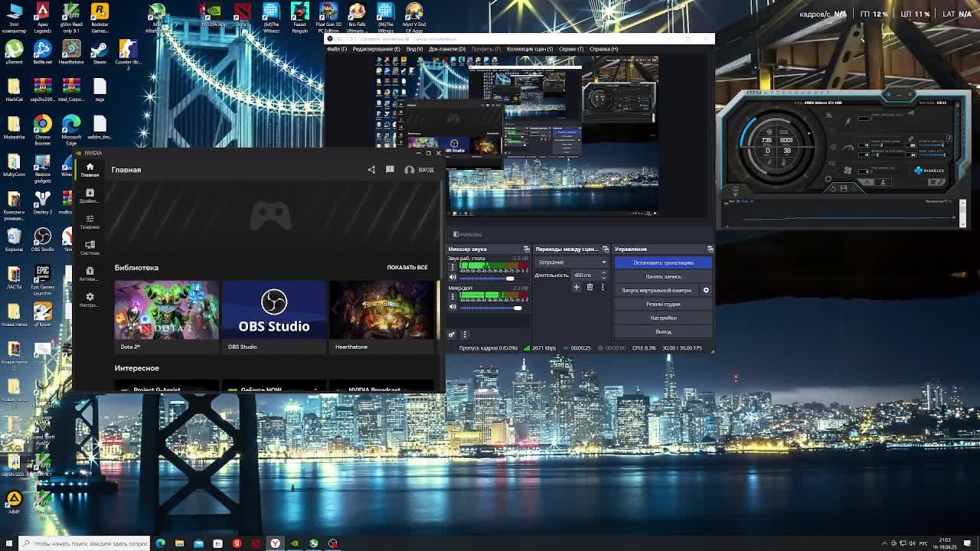Select the OBS Studio desktop shortcut
This screenshot has width=980, height=551.
coord(43,240)
